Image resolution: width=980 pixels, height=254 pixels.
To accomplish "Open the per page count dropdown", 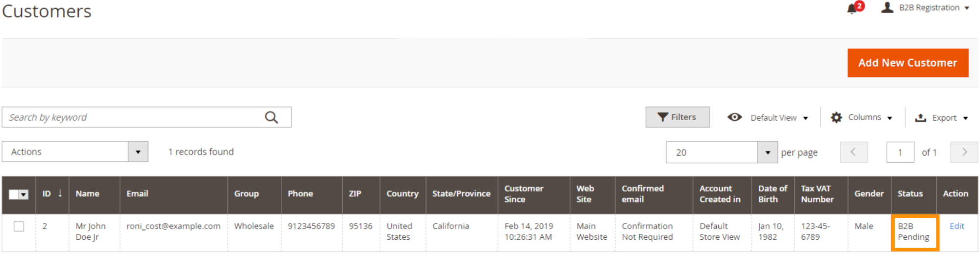I will pyautogui.click(x=767, y=152).
